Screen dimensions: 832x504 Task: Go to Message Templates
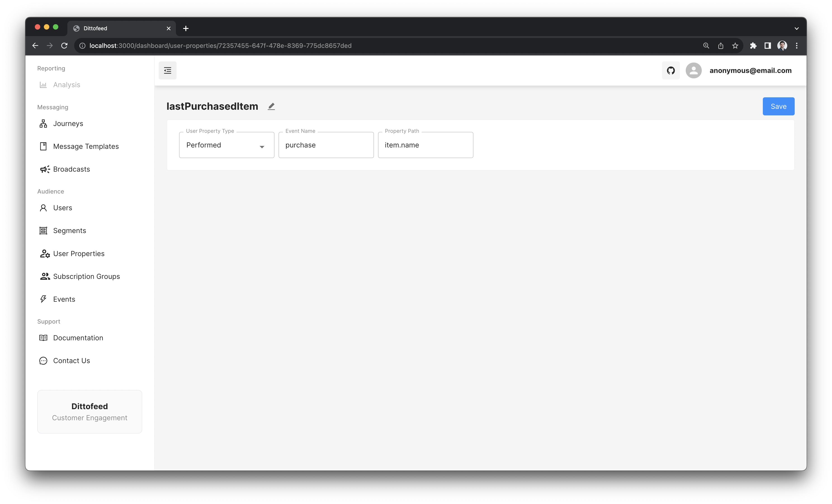click(x=86, y=146)
